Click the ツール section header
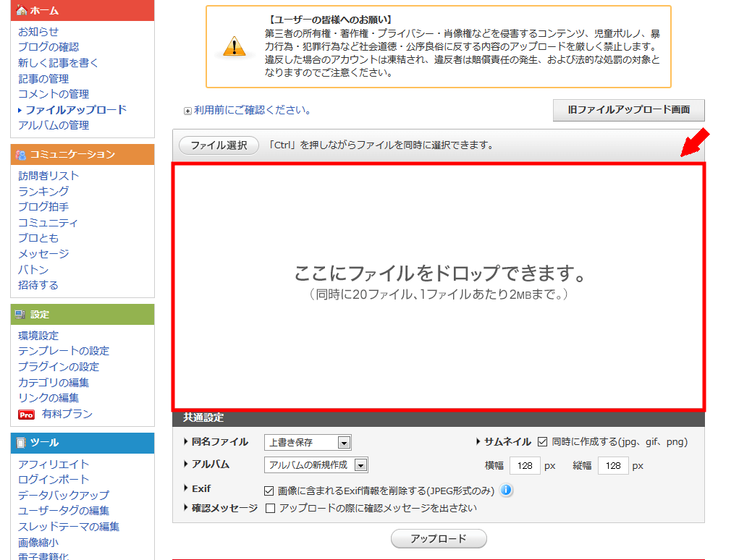 point(83,443)
